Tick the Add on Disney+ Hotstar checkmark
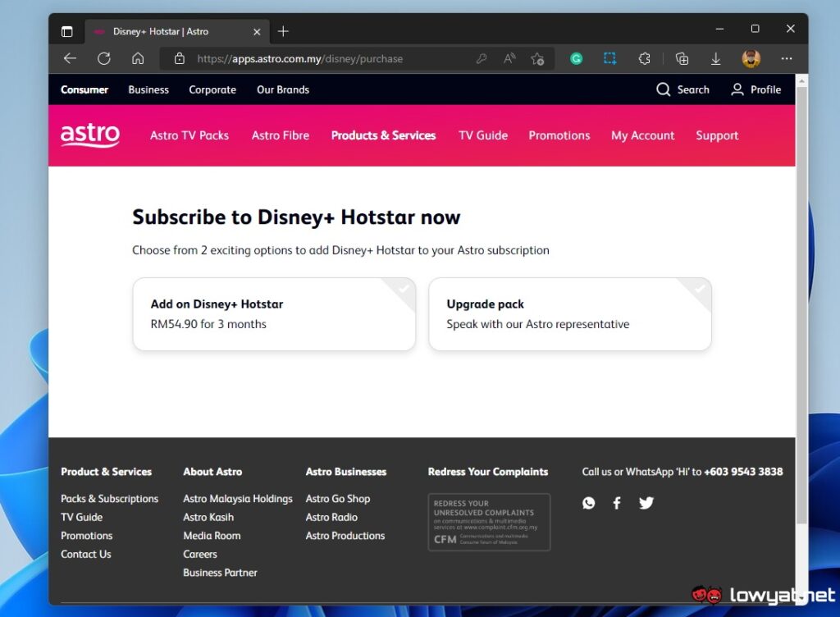The height and width of the screenshot is (617, 840). [404, 289]
